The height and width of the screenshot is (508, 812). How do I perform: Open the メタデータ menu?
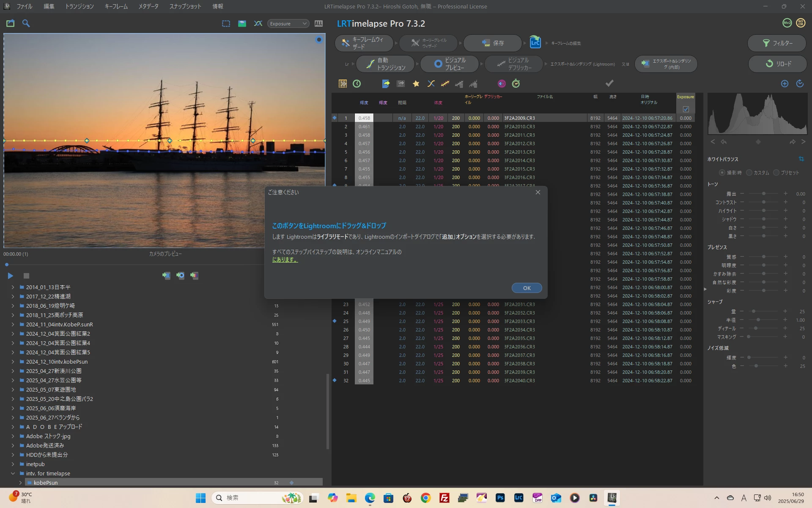coord(148,6)
